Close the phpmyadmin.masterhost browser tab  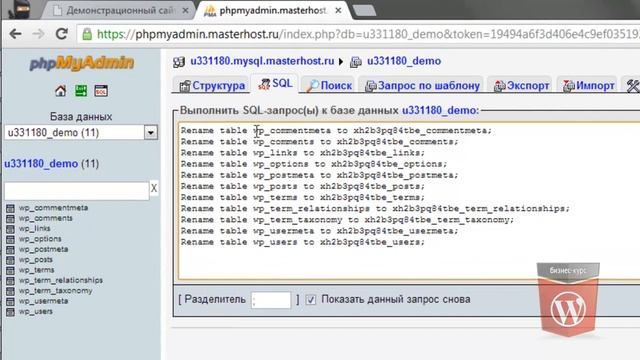click(338, 11)
